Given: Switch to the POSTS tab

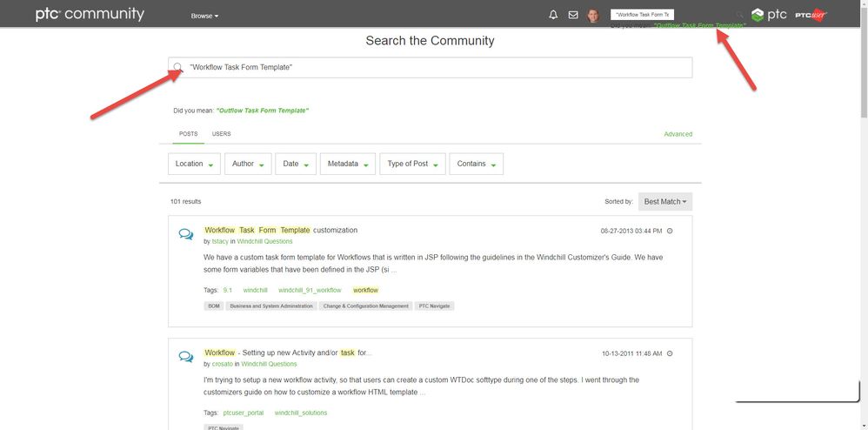Looking at the screenshot, I should pyautogui.click(x=188, y=134).
